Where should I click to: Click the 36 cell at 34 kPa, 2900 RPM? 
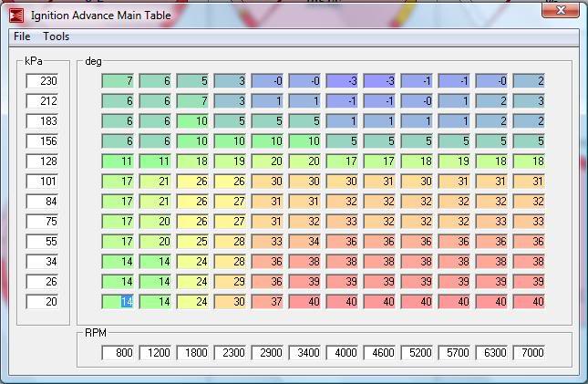click(267, 261)
